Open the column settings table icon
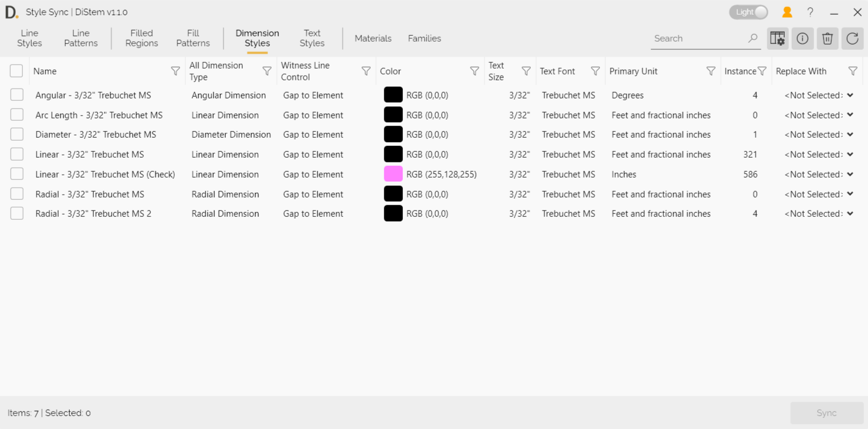This screenshot has width=868, height=429. point(778,39)
